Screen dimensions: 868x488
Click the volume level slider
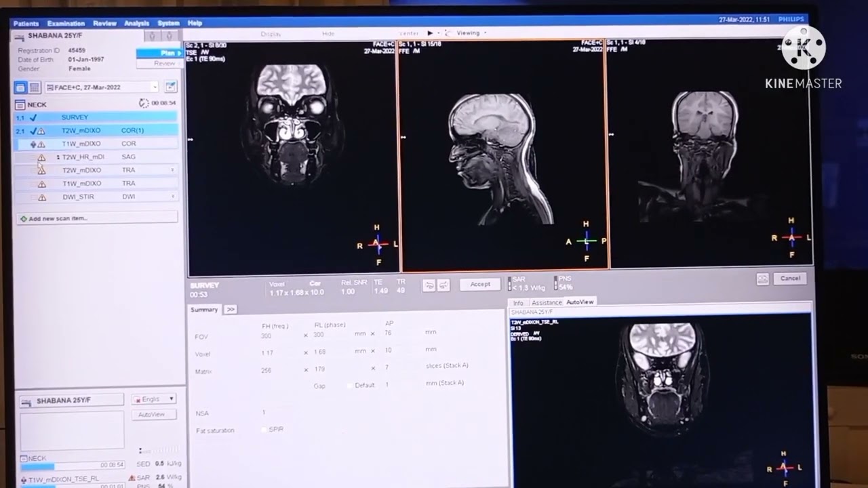pos(159,450)
